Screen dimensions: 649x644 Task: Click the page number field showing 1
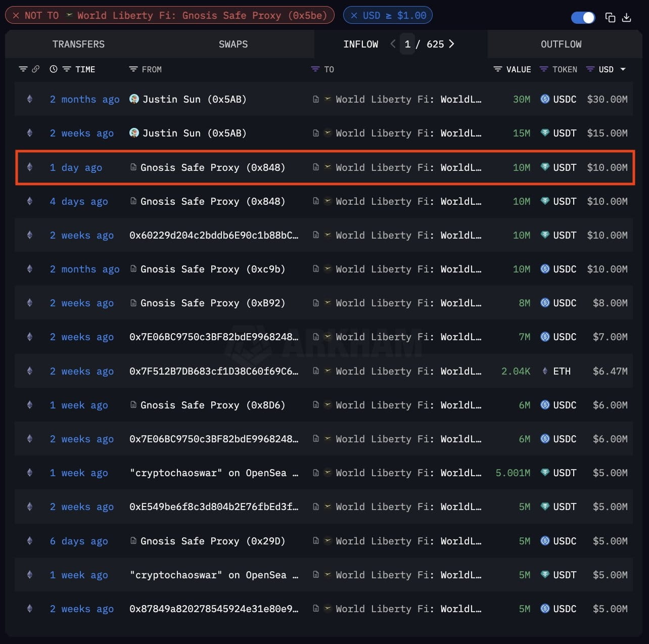407,44
